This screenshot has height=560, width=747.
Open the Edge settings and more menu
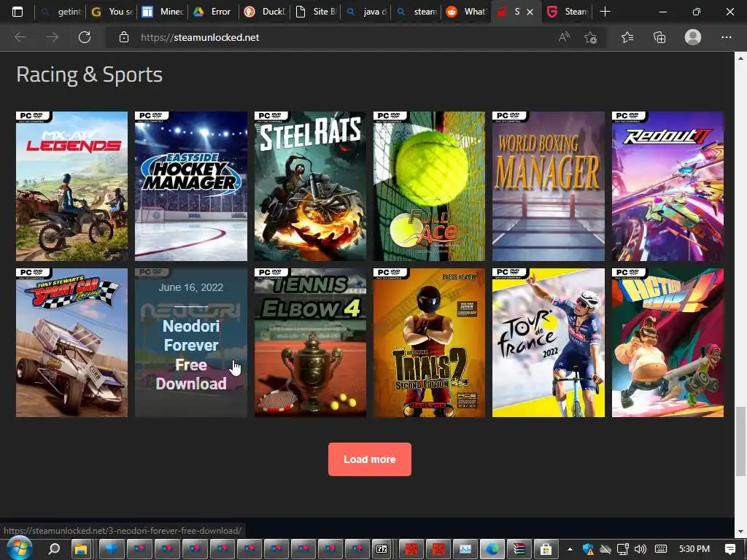(726, 37)
